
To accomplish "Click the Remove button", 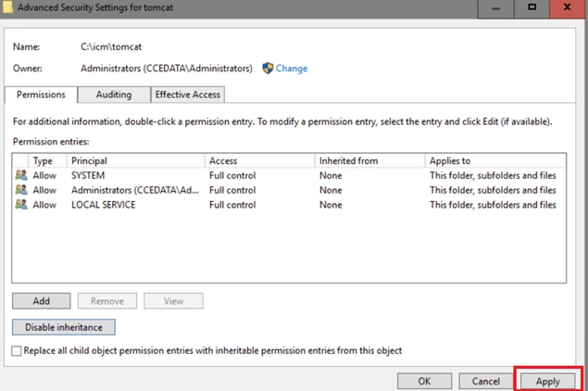I will pos(107,301).
